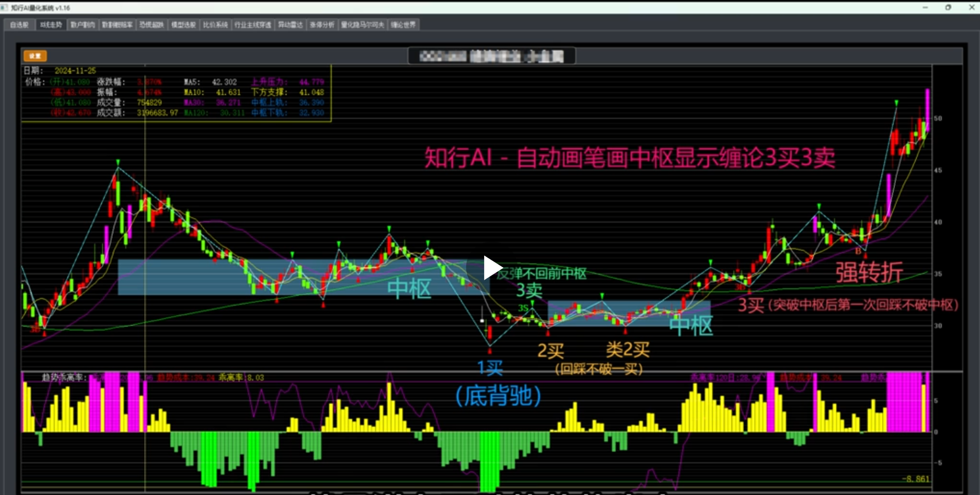Click the application icon in the title bar
Image resolution: width=980 pixels, height=495 pixels.
(4, 8)
